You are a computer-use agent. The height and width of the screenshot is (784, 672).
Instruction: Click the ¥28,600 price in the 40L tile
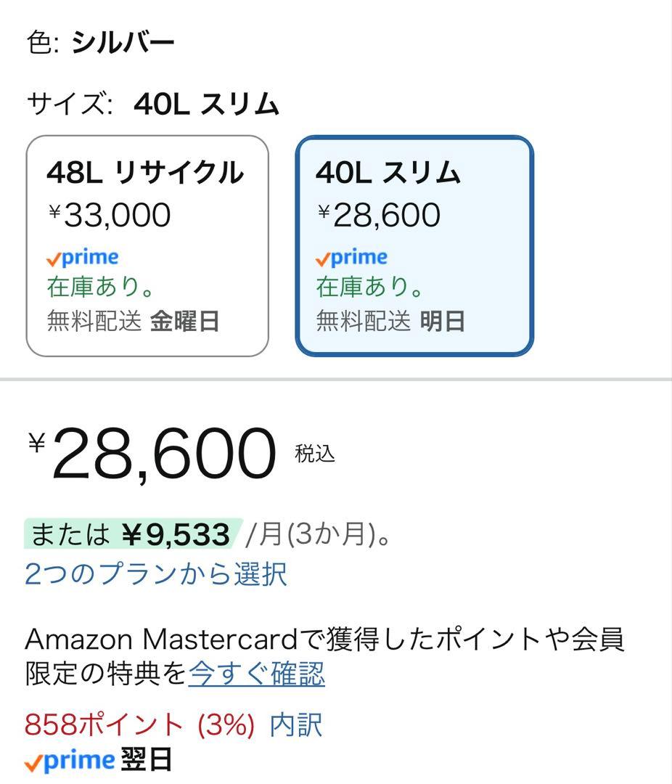(377, 214)
